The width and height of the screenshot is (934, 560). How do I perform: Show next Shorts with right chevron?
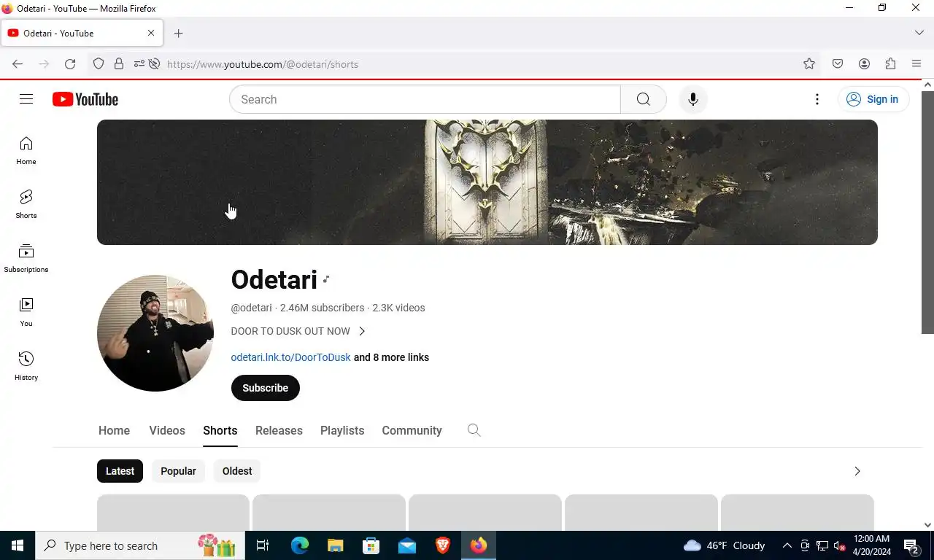[x=857, y=471]
